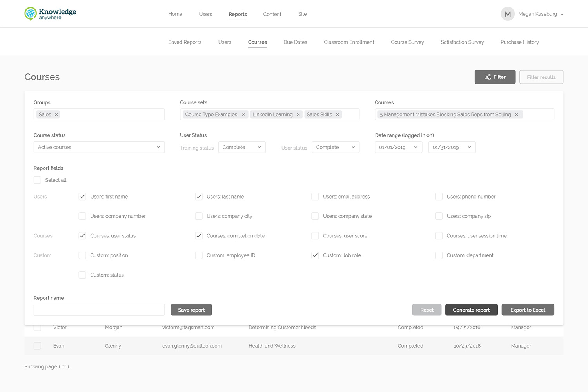Viewport: 588px width, 392px height.
Task: Open the Megan Kaseburg account avatar
Action: (x=507, y=13)
